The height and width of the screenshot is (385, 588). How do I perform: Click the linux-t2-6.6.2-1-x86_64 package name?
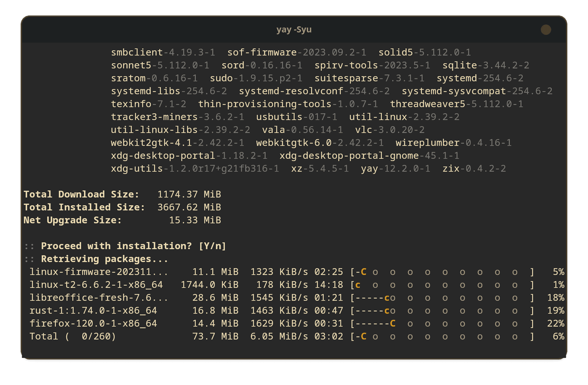(x=96, y=285)
